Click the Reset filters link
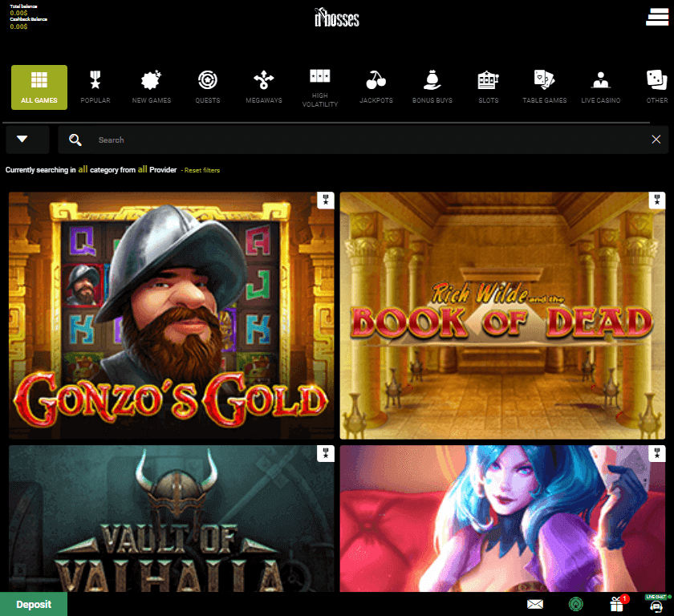Image resolution: width=674 pixels, height=616 pixels. pos(201,170)
